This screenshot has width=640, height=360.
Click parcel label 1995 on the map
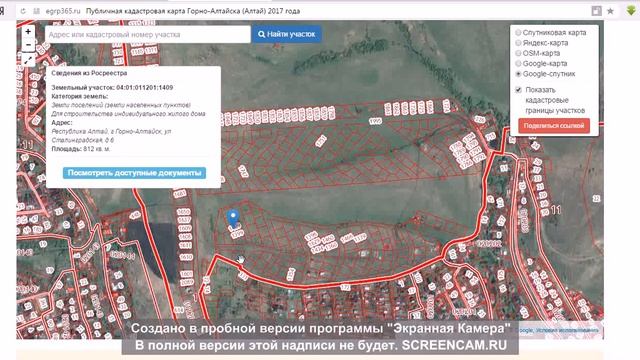(375, 121)
